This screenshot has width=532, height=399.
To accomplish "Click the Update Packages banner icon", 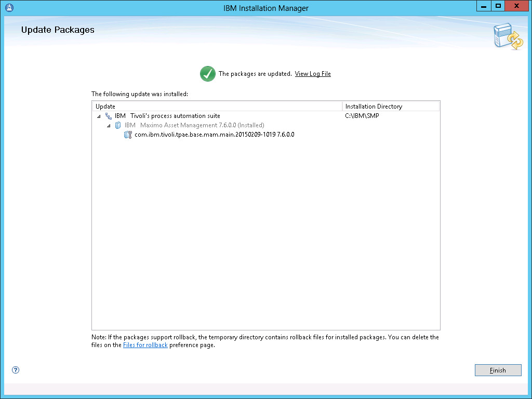I will pyautogui.click(x=508, y=36).
